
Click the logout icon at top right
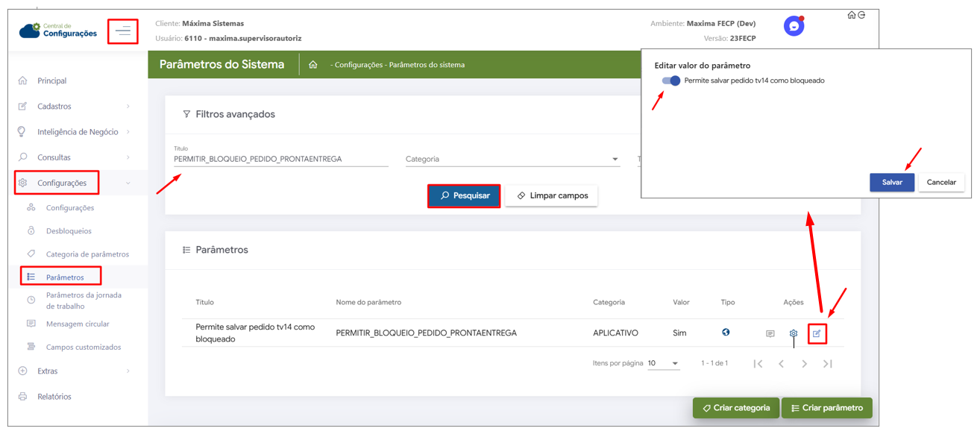(861, 15)
